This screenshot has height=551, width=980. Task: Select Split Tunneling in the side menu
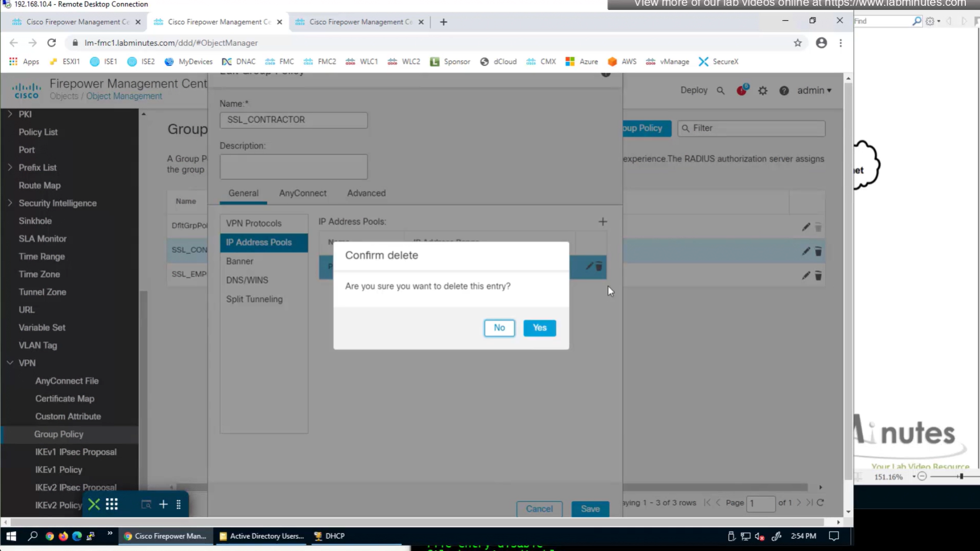pyautogui.click(x=254, y=299)
